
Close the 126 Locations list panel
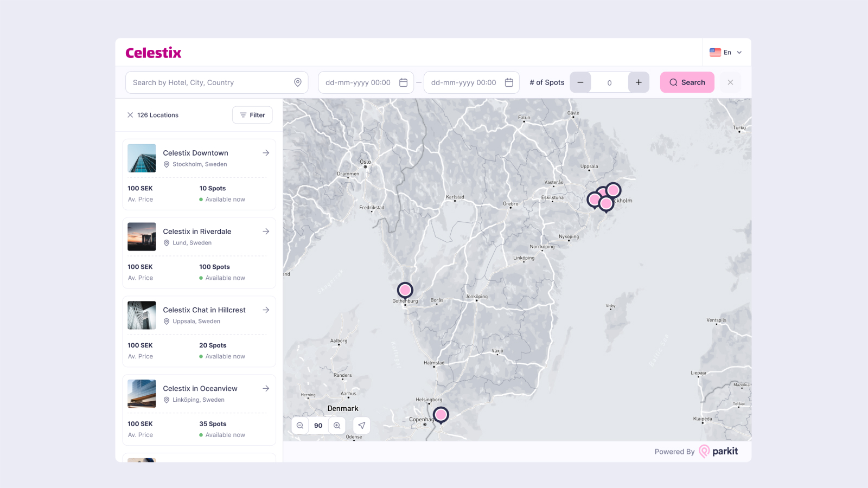click(x=130, y=115)
